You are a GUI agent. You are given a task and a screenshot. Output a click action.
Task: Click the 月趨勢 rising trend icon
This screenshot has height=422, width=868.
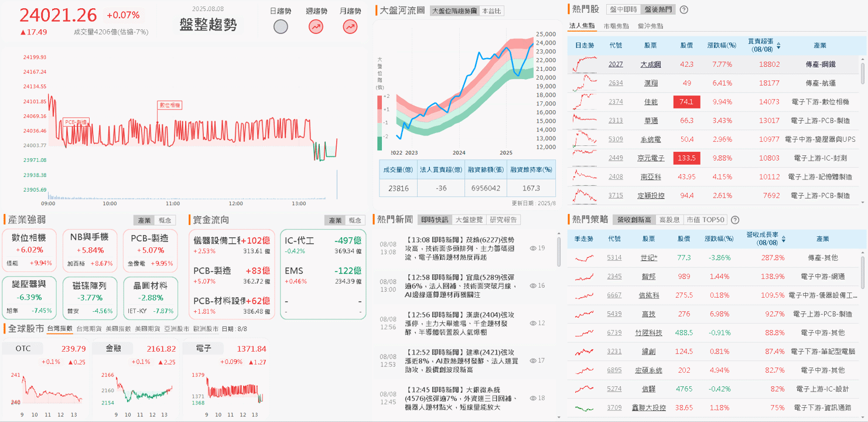pos(350,26)
